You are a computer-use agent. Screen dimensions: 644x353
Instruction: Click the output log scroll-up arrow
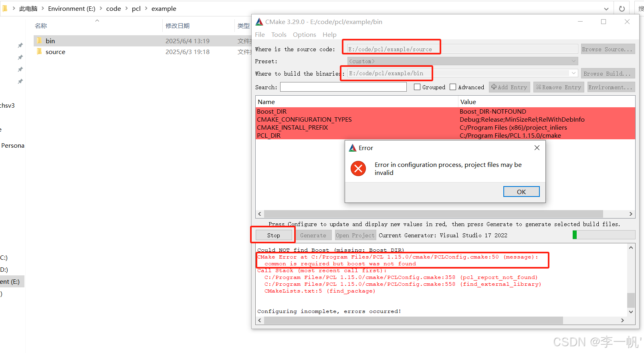(631, 248)
